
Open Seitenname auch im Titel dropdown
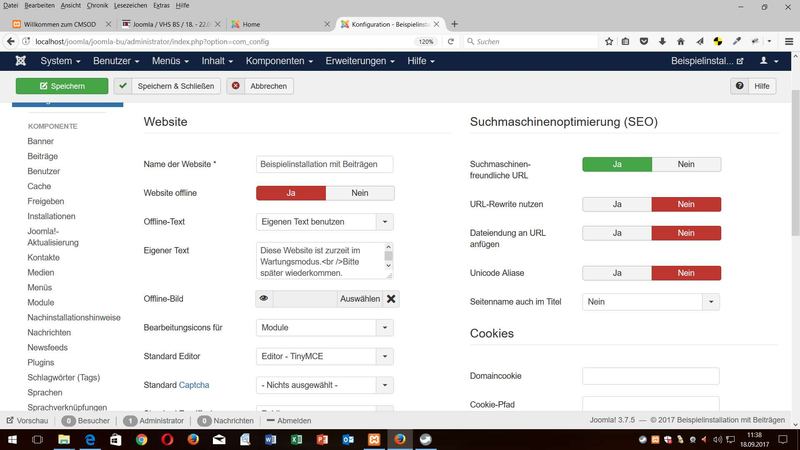pyautogui.click(x=651, y=302)
